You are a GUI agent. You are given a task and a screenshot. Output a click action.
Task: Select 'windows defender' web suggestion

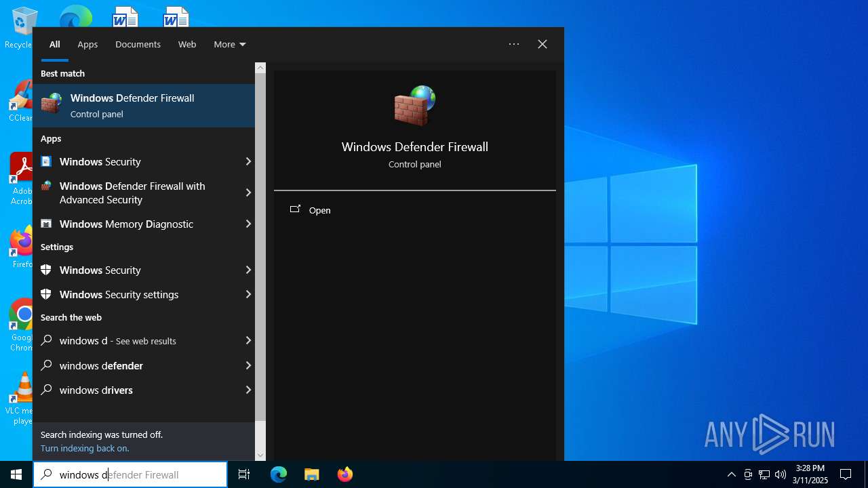144,365
